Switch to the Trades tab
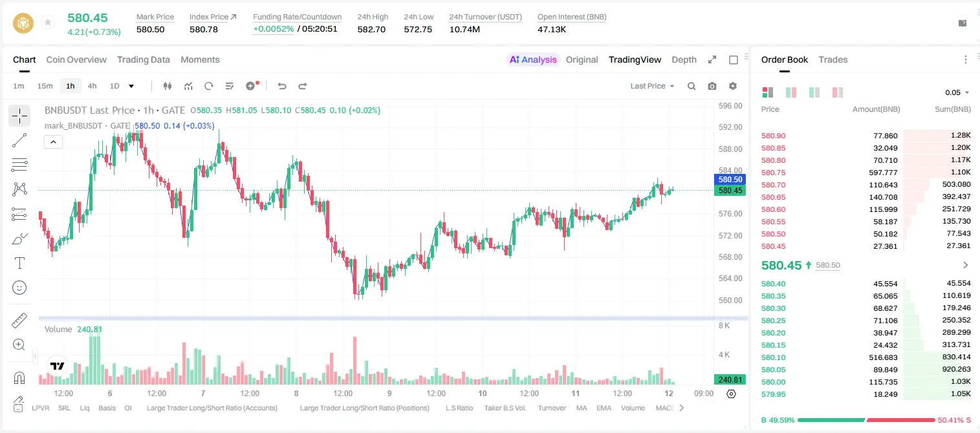 (x=833, y=59)
